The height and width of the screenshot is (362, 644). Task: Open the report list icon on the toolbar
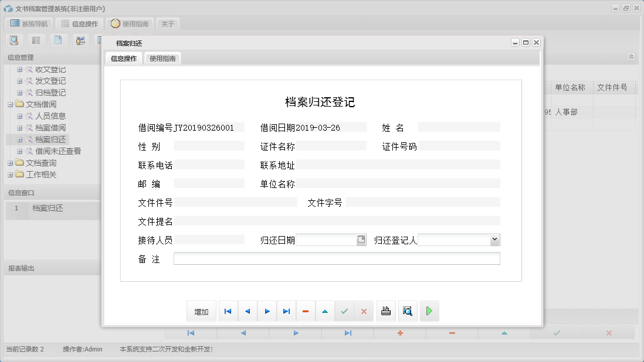36,40
